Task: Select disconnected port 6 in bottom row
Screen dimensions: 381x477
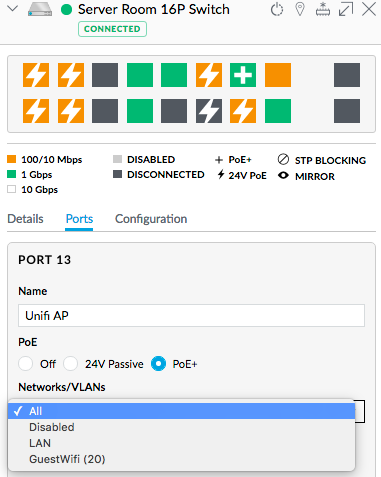Action: click(x=105, y=111)
